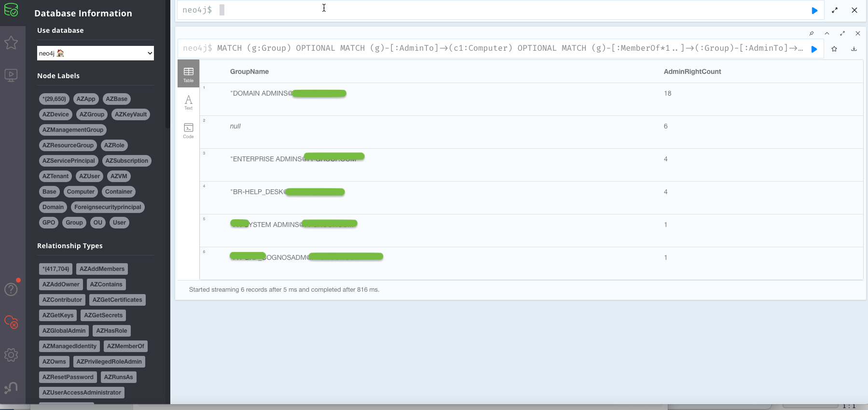Open the Guides panel icon
Viewport: 868px width, 410px height.
(x=11, y=75)
